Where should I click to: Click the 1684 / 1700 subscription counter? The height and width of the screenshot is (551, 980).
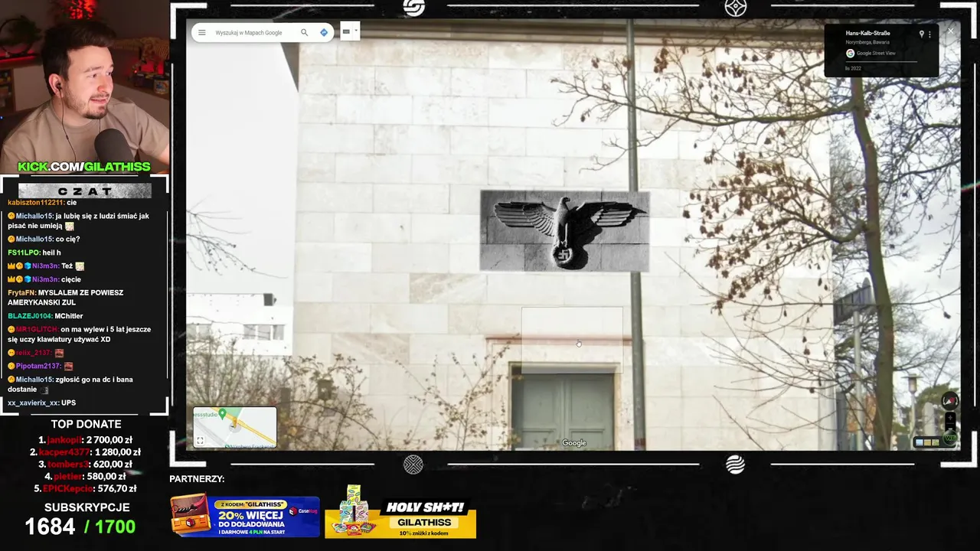coord(80,527)
